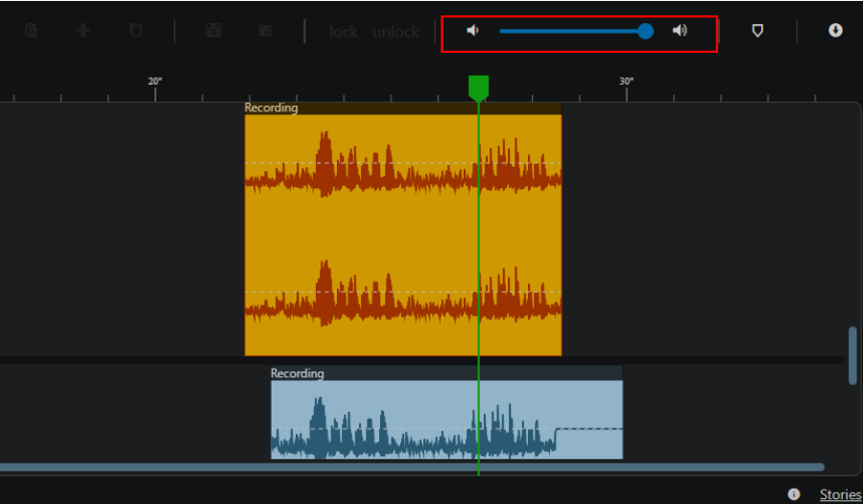Select the orange Recording clip
The image size is (863, 504).
(x=403, y=228)
